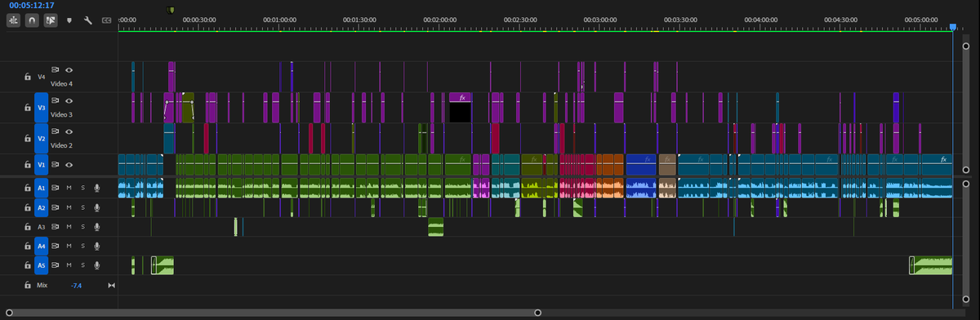Enable voice-over record on A2
Viewport: 980px width, 320px height.
click(x=96, y=207)
